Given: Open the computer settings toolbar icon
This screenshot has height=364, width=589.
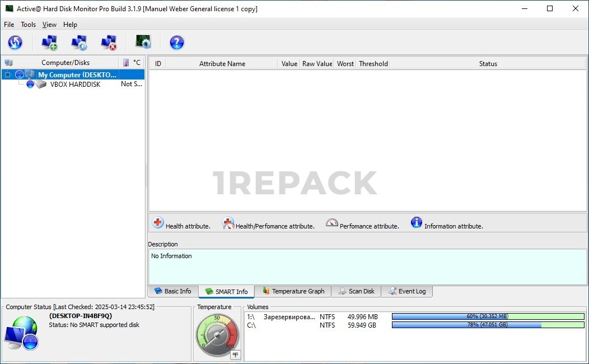Looking at the screenshot, I should [79, 43].
